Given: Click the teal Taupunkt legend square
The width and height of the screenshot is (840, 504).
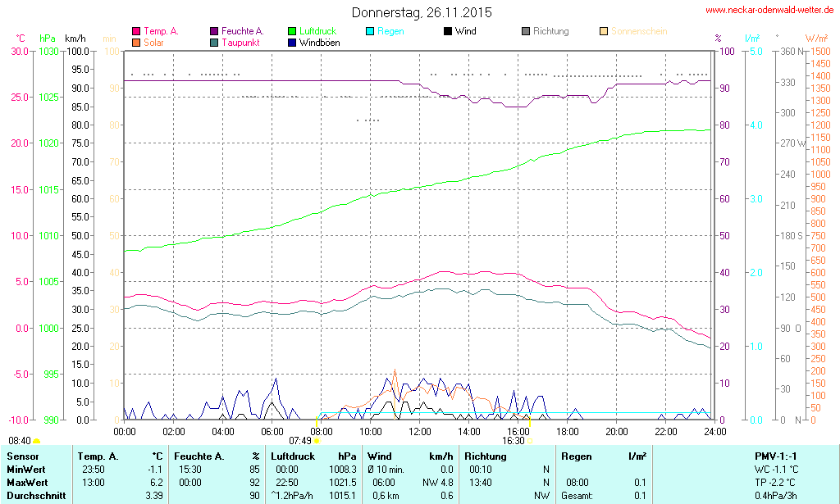Looking at the screenshot, I should tap(214, 43).
